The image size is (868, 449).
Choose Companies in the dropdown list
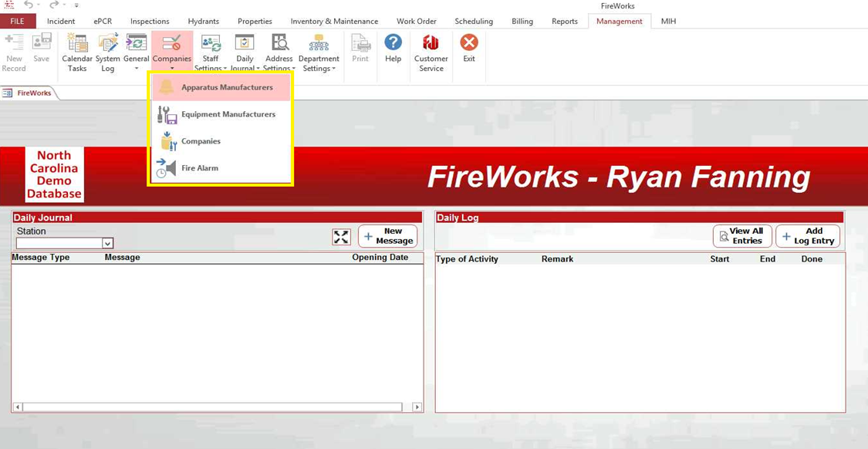click(221, 141)
